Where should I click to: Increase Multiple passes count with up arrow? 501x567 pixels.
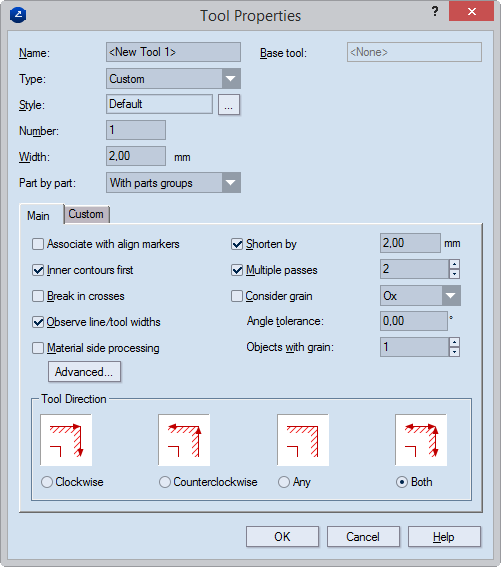(454, 264)
